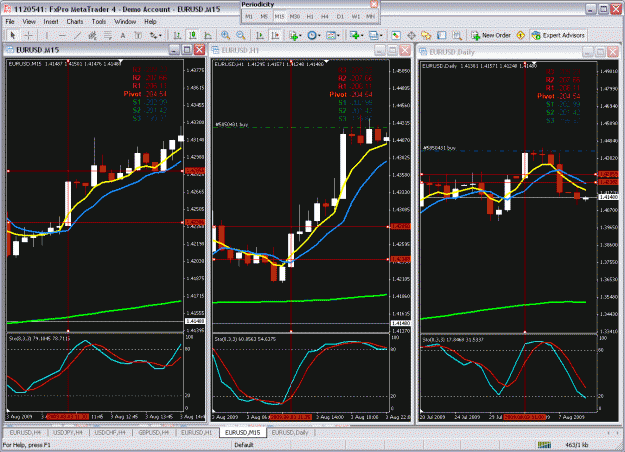This screenshot has width=625, height=452.
Task: Open the profiles dropdown
Action: [x=375, y=35]
